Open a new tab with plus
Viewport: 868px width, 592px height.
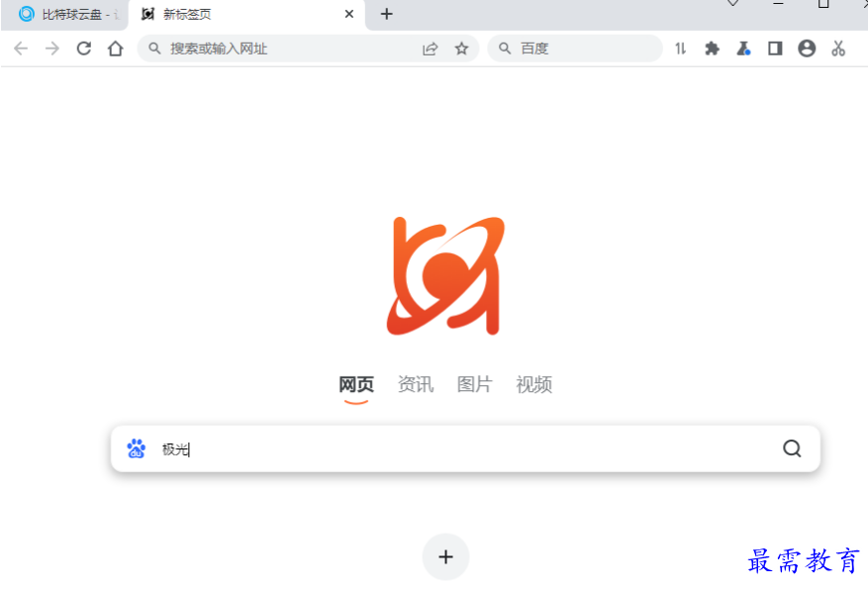pyautogui.click(x=386, y=14)
